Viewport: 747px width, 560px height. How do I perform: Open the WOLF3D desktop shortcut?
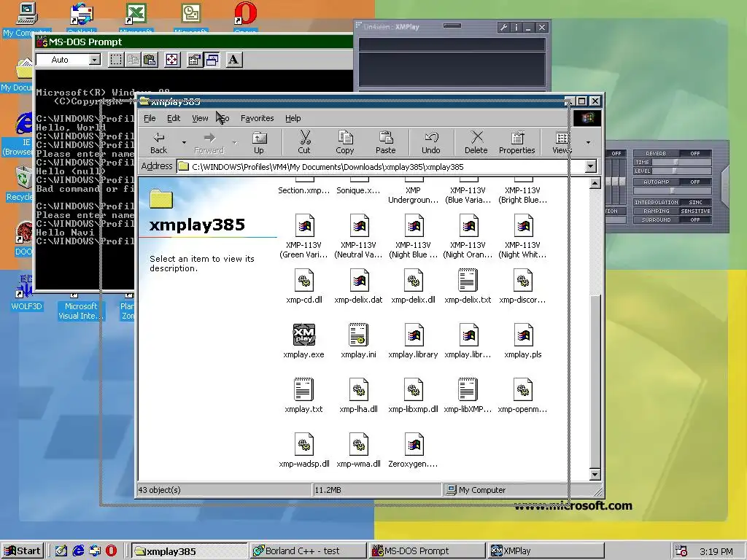(27, 292)
